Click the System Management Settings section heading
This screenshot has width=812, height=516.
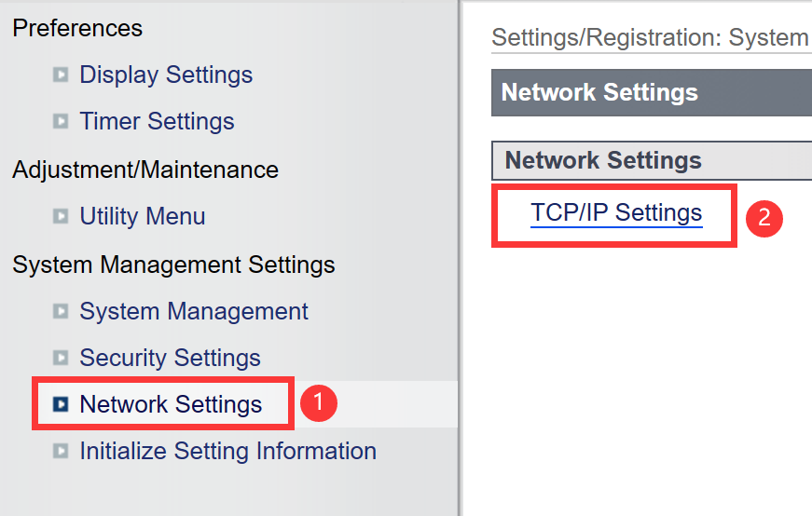[x=173, y=265]
